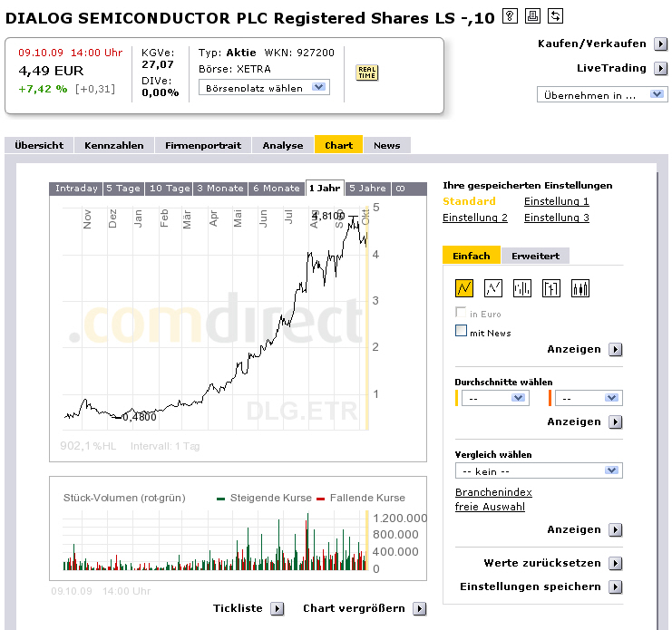Select the 3 Monate chart range
Screen dimensions: 672x630
(x=220, y=189)
